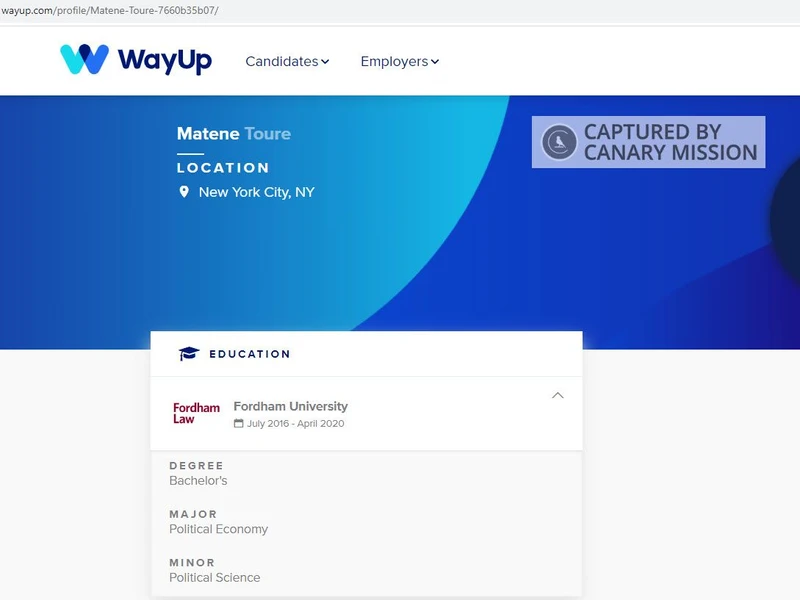Image resolution: width=800 pixels, height=600 pixels.
Task: Click the Matene Toure profile name
Action: (232, 133)
